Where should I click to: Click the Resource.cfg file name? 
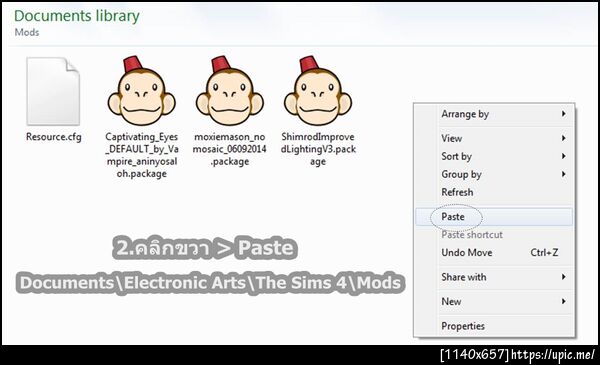pyautogui.click(x=54, y=137)
